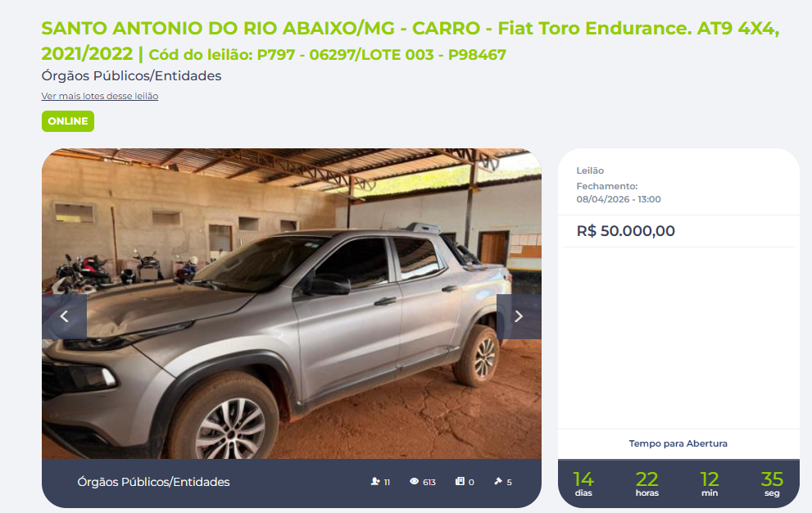The width and height of the screenshot is (812, 513).
Task: Click the green ONLINE badge
Action: point(68,121)
